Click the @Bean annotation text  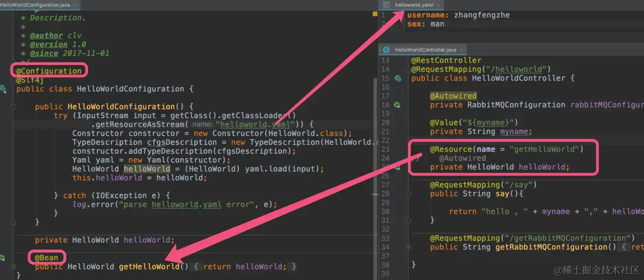point(47,258)
